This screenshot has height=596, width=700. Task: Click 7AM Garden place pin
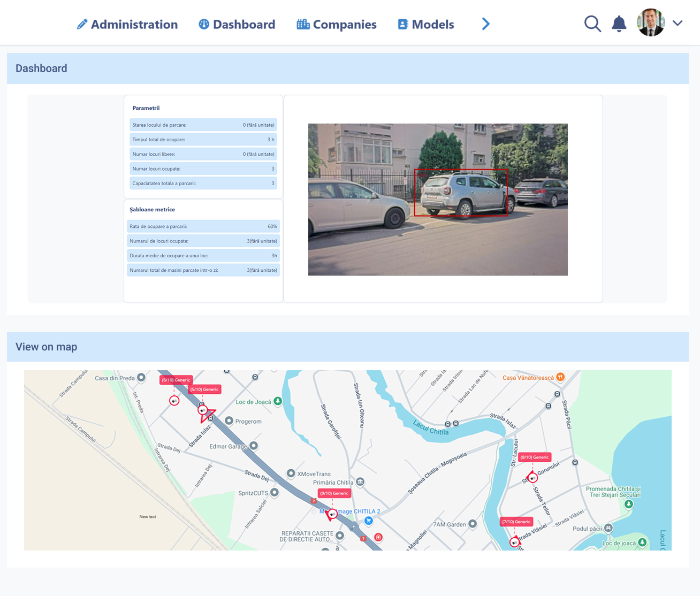click(473, 524)
